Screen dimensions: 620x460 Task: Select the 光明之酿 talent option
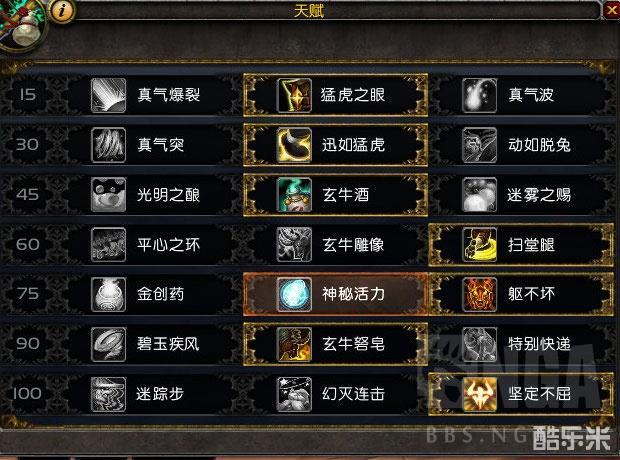150,195
